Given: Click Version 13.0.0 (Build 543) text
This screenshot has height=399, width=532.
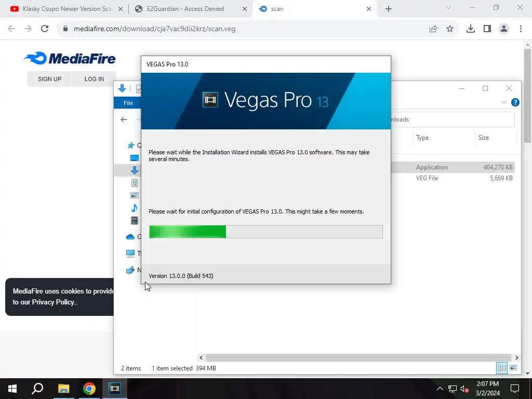Looking at the screenshot, I should click(181, 276).
